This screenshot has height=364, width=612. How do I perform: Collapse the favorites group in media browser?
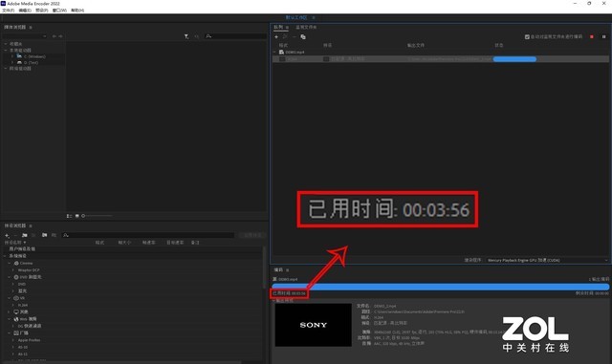tap(6, 44)
